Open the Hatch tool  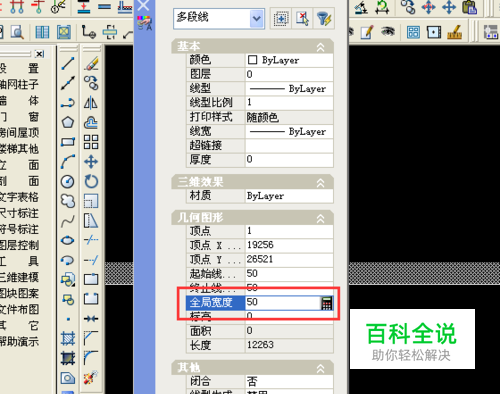click(x=68, y=339)
